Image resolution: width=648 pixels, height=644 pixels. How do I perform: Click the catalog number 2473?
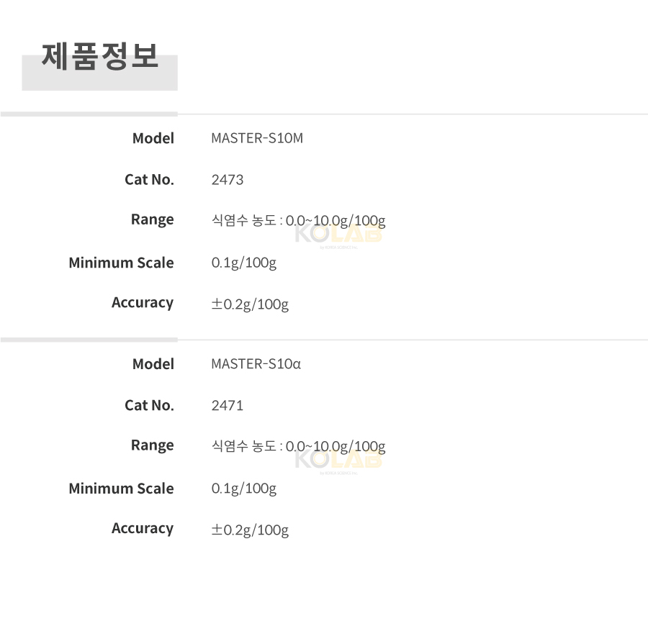tap(228, 180)
